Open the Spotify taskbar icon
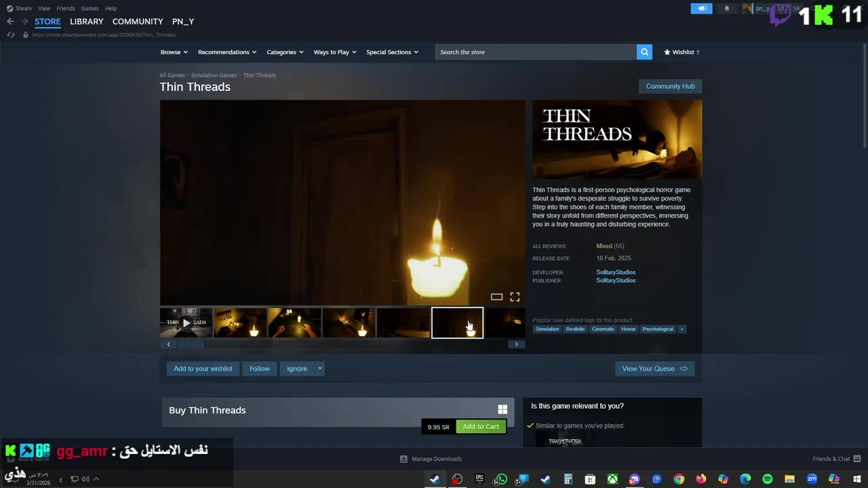 pyautogui.click(x=767, y=479)
